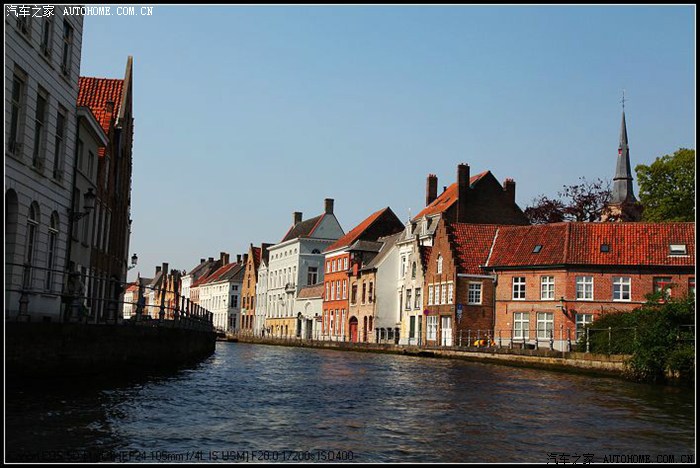The height and width of the screenshot is (468, 700).
Task: Click the red-tiled roof on left building
Action: [x=100, y=100]
